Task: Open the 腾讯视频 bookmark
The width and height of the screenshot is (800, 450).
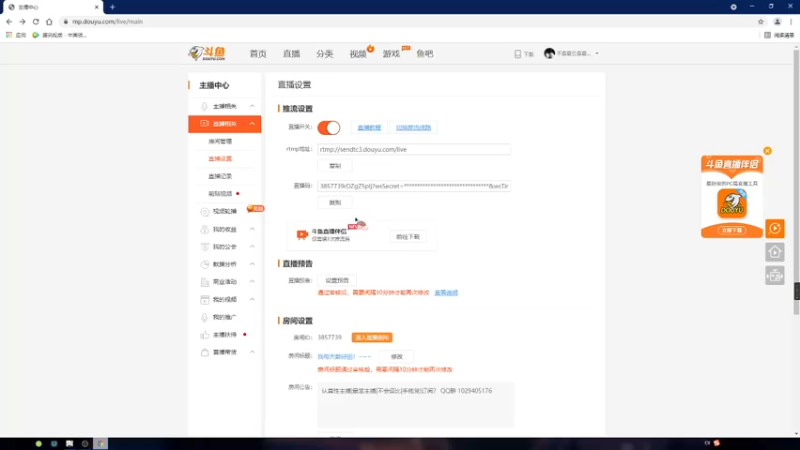Action: [59, 35]
